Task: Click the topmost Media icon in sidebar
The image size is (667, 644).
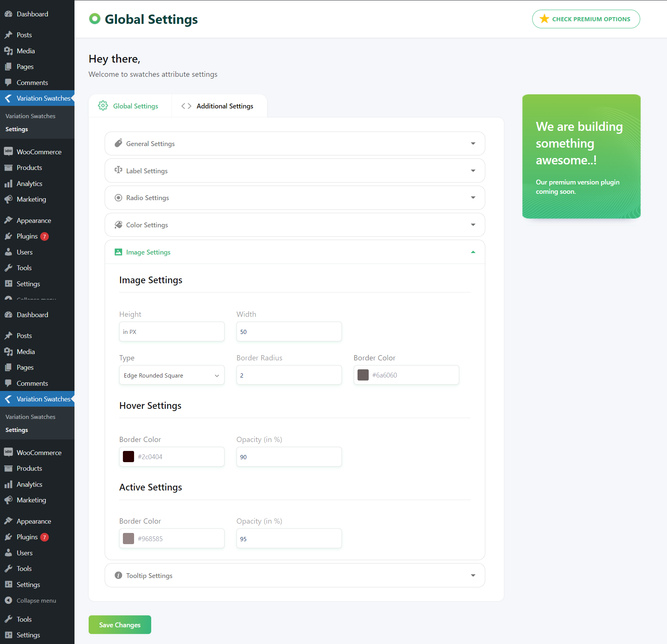Action: (8, 51)
